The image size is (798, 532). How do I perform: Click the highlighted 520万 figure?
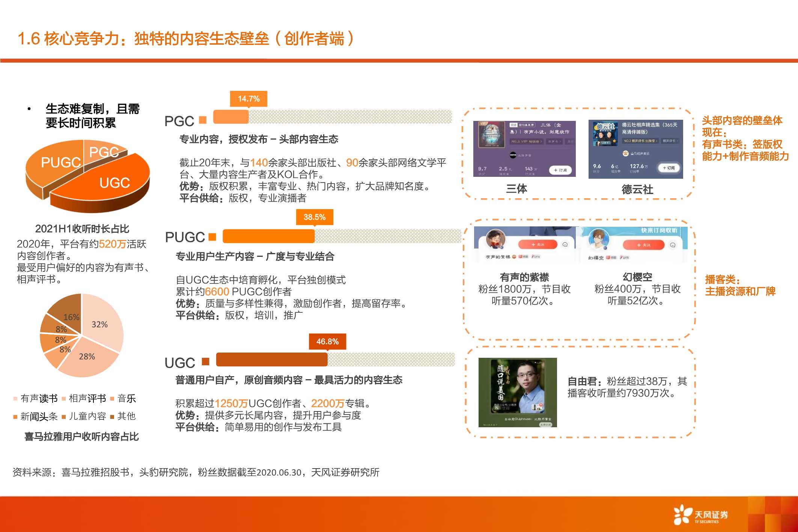[113, 244]
